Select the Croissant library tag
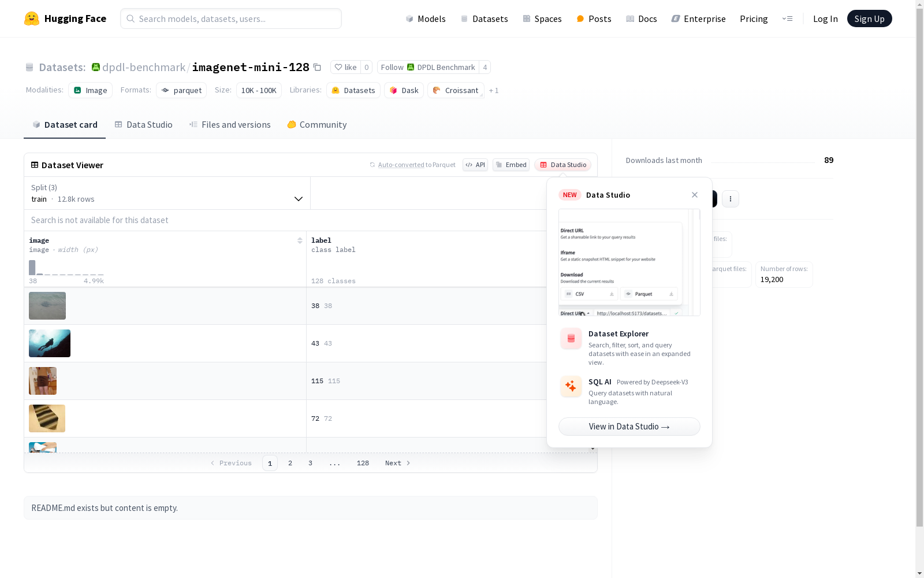Screen dimensions: 924x578 coord(456,90)
